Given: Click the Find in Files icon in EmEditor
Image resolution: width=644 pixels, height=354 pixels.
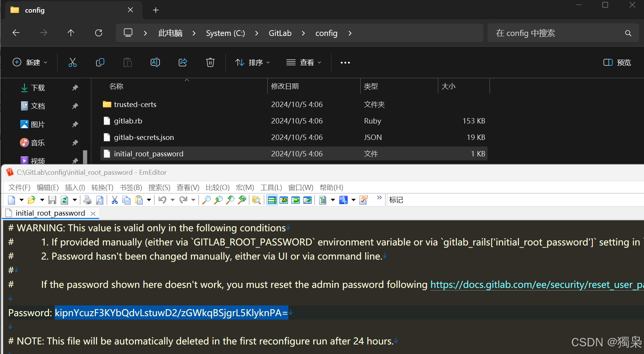Looking at the screenshot, I should [257, 200].
